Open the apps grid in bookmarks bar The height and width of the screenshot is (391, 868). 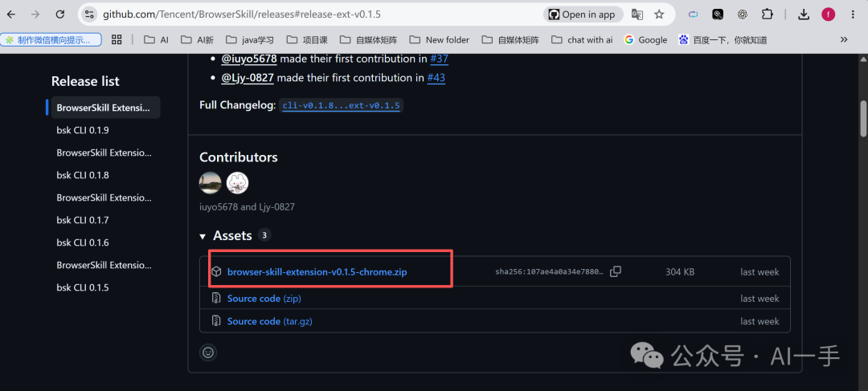[x=117, y=39]
